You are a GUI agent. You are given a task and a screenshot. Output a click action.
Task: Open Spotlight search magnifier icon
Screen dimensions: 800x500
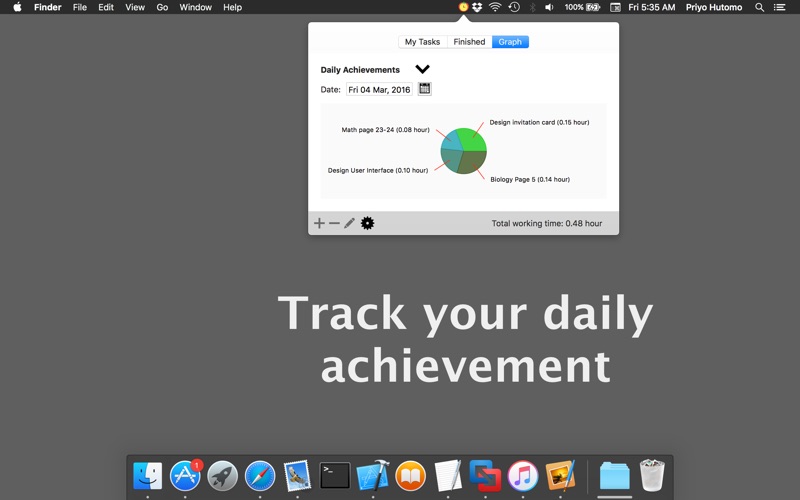pos(759,7)
